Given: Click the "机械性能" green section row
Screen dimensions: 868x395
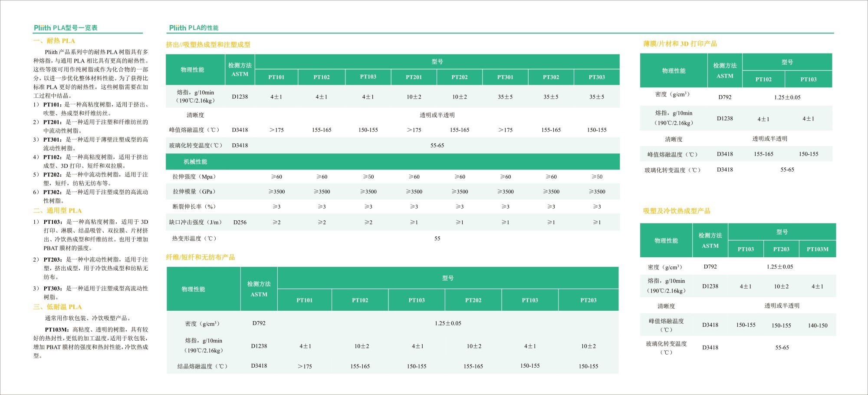Looking at the screenshot, I should (393, 162).
